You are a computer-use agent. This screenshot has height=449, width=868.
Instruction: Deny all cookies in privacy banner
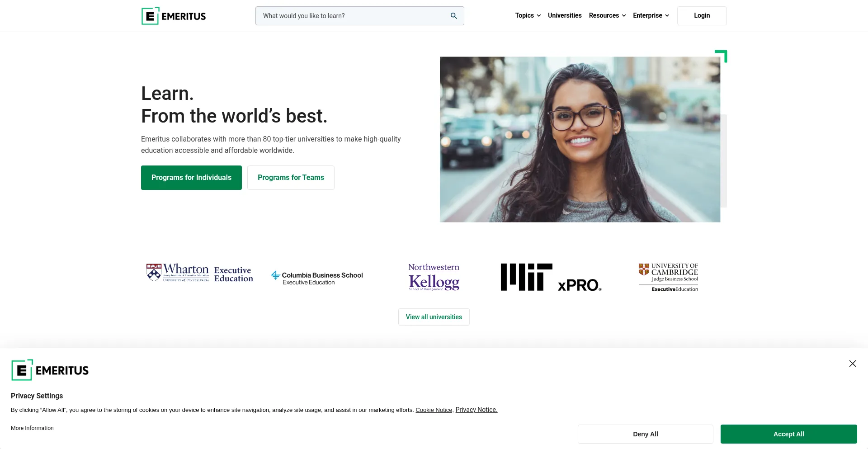645,434
